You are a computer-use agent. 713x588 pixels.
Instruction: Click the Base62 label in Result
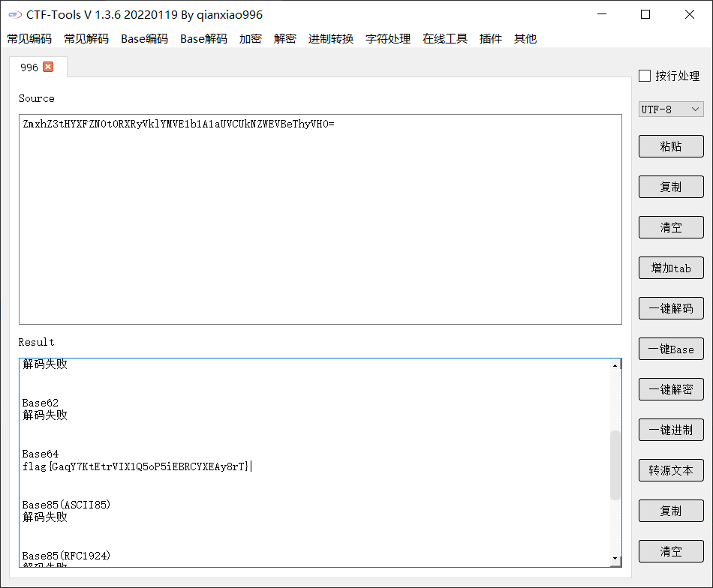click(41, 403)
